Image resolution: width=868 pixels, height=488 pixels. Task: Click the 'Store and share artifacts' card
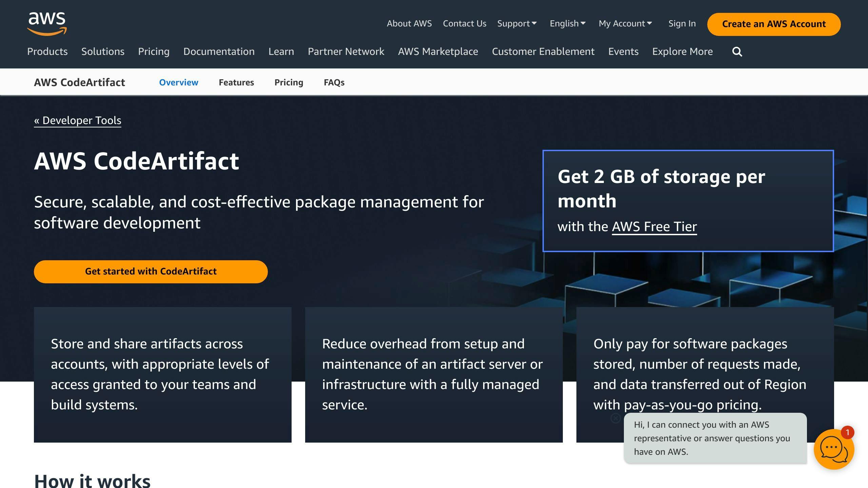(163, 375)
